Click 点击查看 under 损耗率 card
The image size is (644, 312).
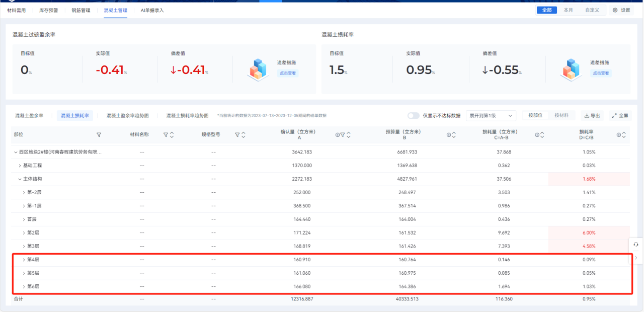click(x=601, y=73)
